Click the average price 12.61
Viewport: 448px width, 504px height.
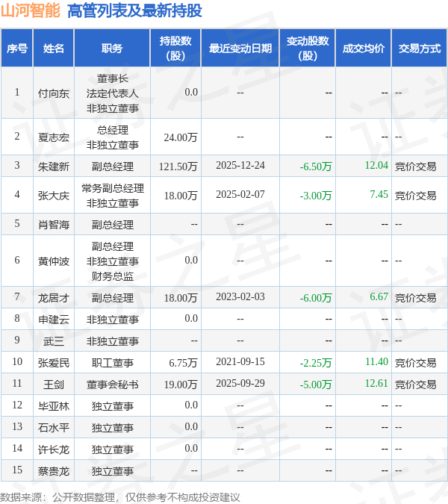click(376, 383)
